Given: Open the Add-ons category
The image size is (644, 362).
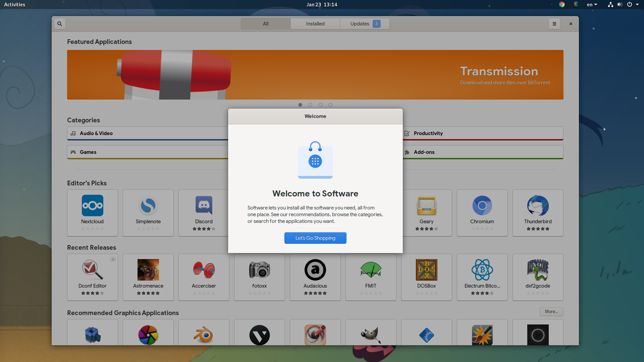Looking at the screenshot, I should (x=483, y=152).
